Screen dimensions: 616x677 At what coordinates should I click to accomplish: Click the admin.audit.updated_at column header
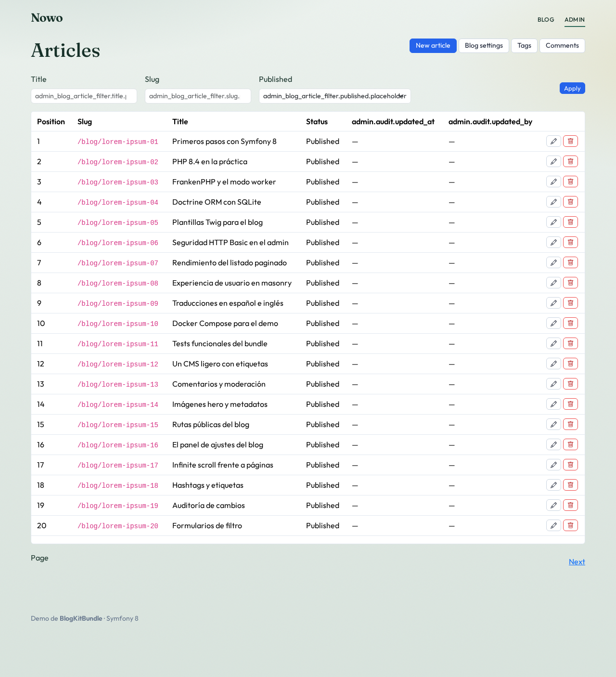(x=393, y=122)
